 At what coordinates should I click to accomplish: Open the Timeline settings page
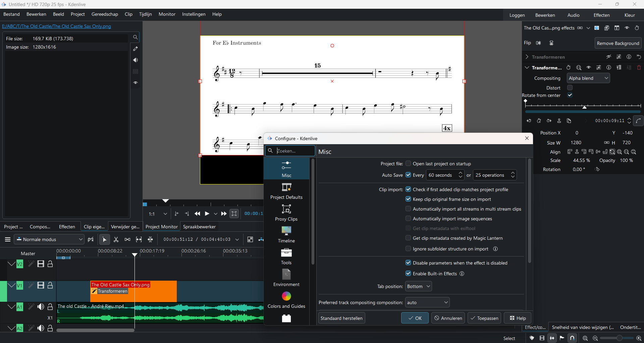click(286, 235)
